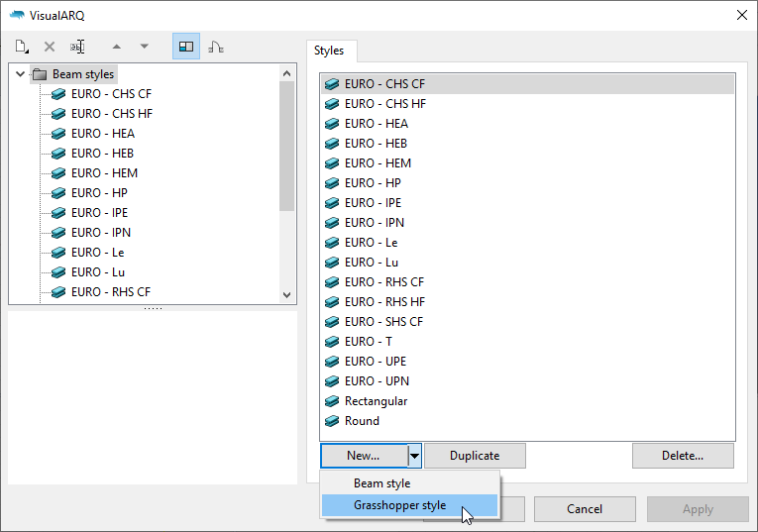Screen dimensions: 758x532
Task: Select EURO - UPN text in list
Action: (378, 381)
